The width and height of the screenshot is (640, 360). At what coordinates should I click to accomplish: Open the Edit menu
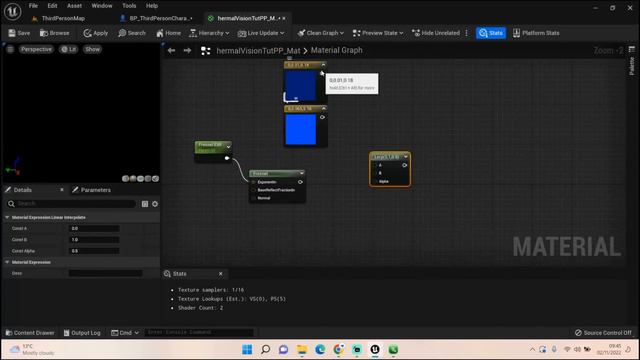(52, 6)
